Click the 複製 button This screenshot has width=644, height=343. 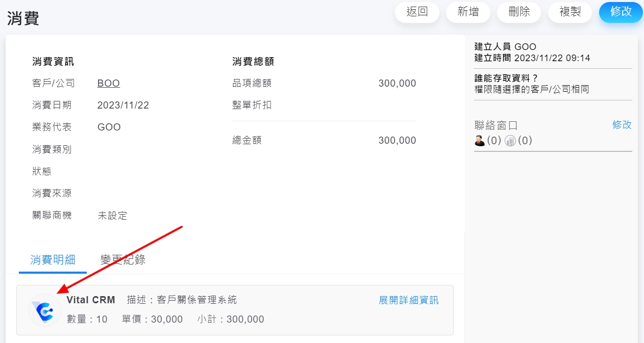(570, 12)
